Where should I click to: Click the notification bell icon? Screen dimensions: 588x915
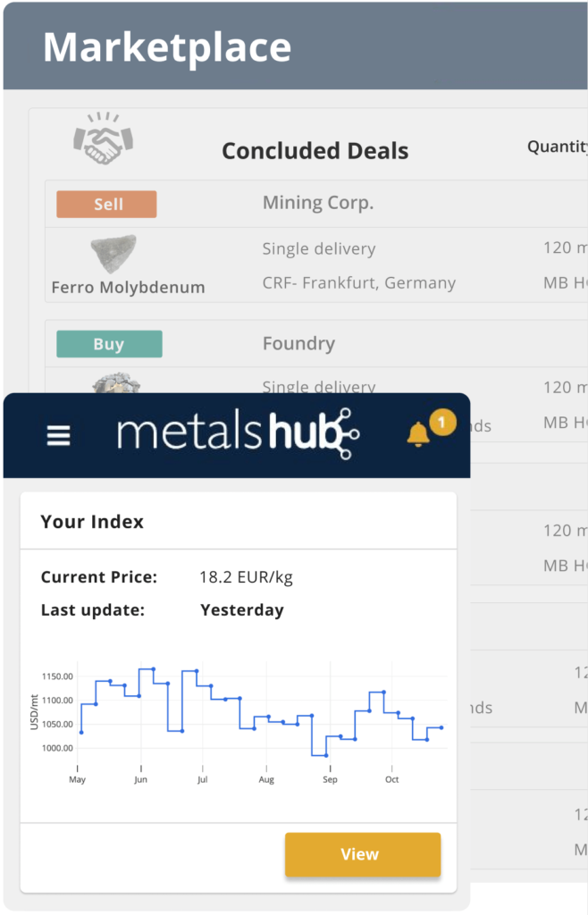click(417, 434)
